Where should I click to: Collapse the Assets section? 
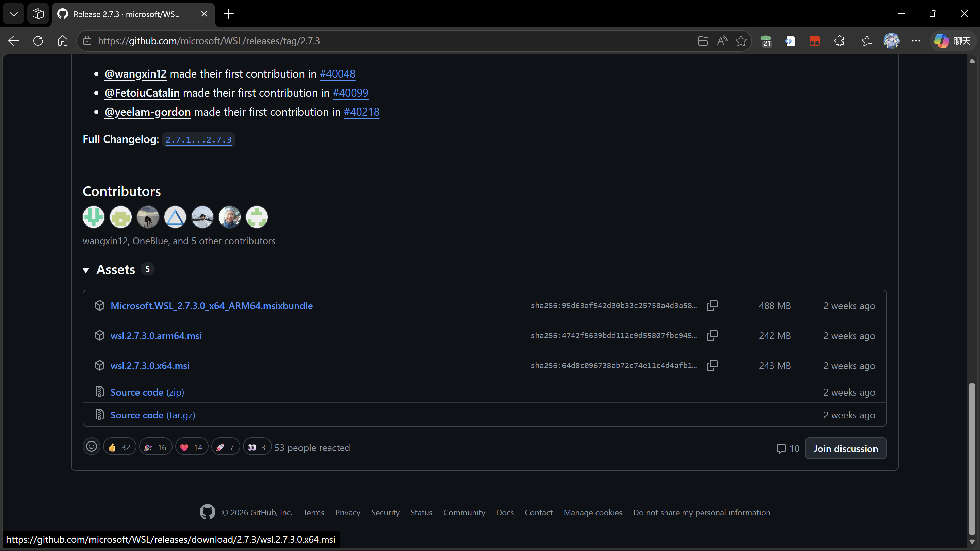116,270
